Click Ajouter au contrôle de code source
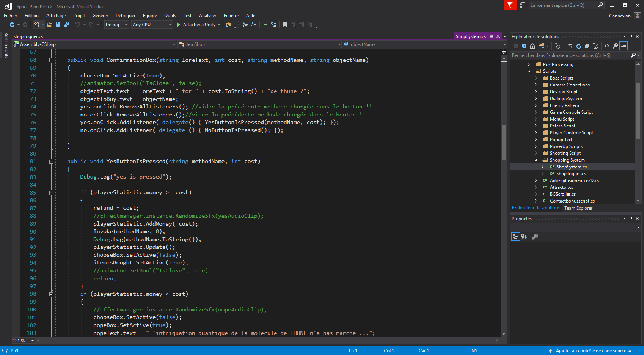The width and height of the screenshot is (644, 355). pos(591,351)
